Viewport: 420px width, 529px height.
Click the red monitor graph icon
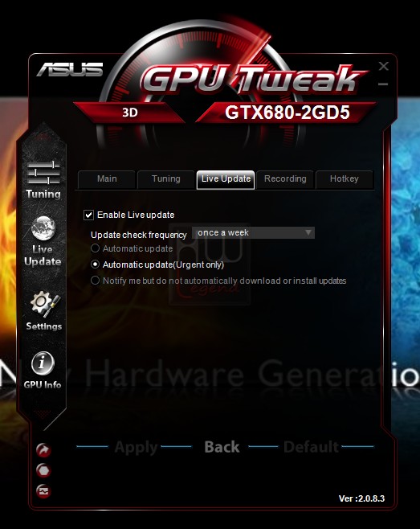click(43, 491)
